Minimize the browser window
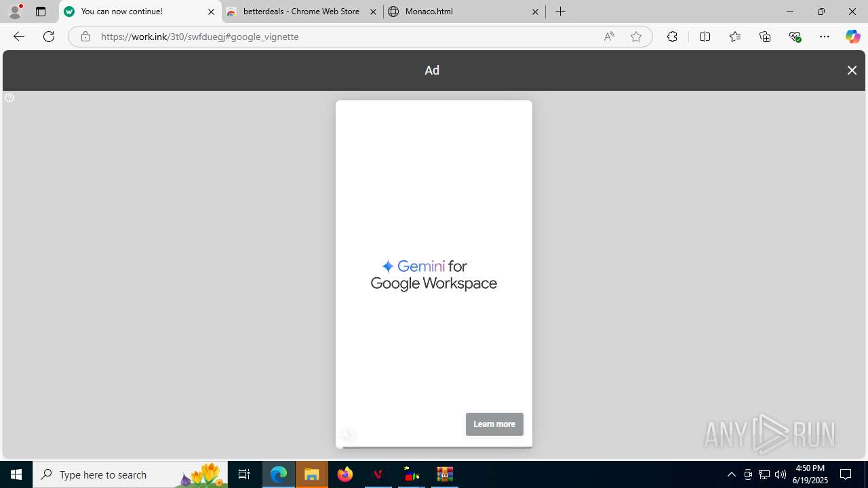The height and width of the screenshot is (488, 868). click(789, 12)
